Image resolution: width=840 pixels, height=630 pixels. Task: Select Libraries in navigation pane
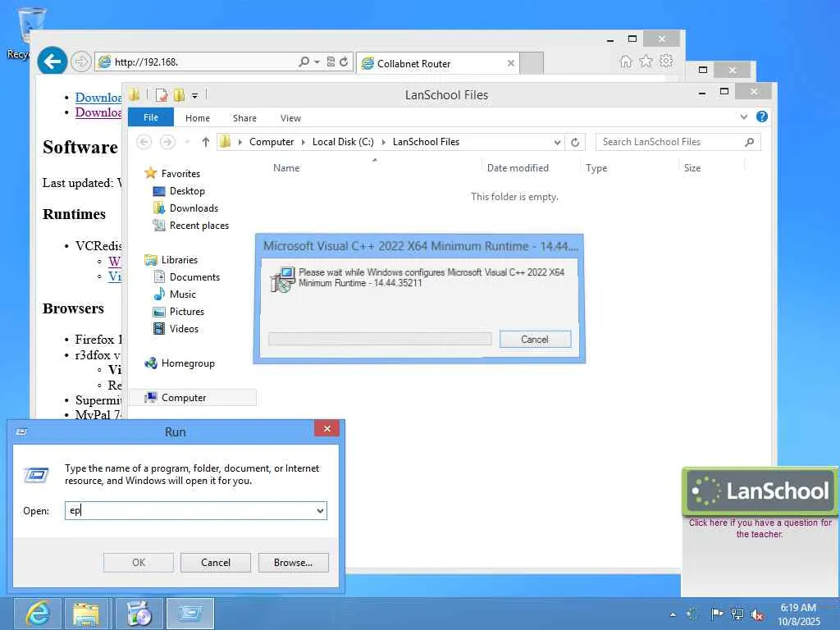pos(179,260)
